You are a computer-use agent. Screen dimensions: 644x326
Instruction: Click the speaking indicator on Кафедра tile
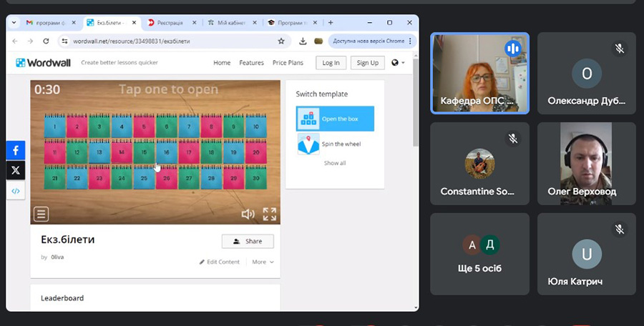[x=512, y=49]
